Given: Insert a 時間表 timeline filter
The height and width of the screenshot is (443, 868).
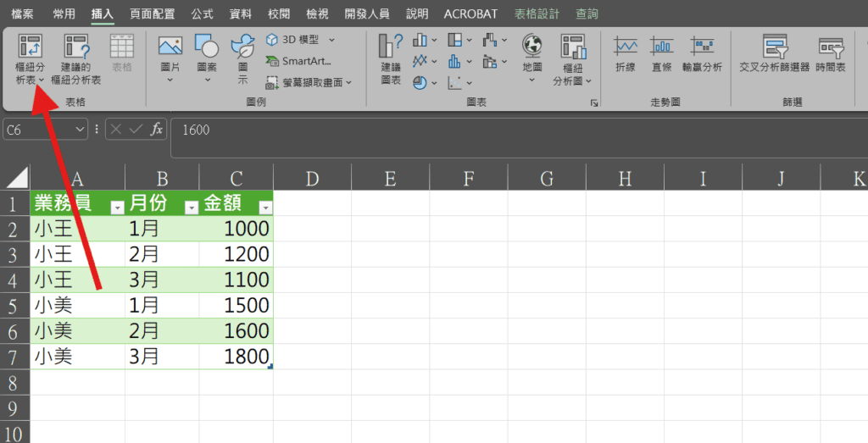Looking at the screenshot, I should click(x=830, y=53).
